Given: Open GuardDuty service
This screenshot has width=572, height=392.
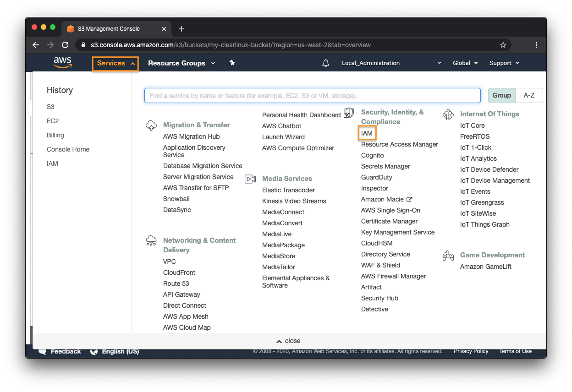Looking at the screenshot, I should pos(377,177).
